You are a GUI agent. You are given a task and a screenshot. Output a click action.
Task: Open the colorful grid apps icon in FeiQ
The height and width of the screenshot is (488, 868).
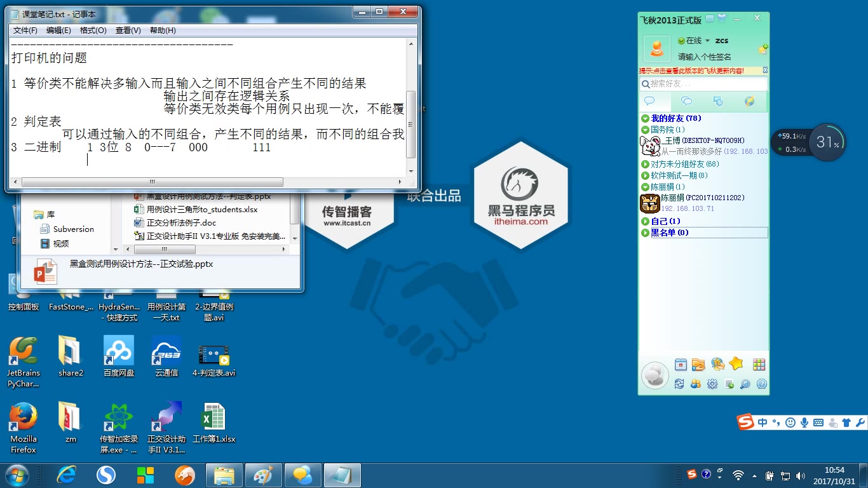click(x=759, y=364)
